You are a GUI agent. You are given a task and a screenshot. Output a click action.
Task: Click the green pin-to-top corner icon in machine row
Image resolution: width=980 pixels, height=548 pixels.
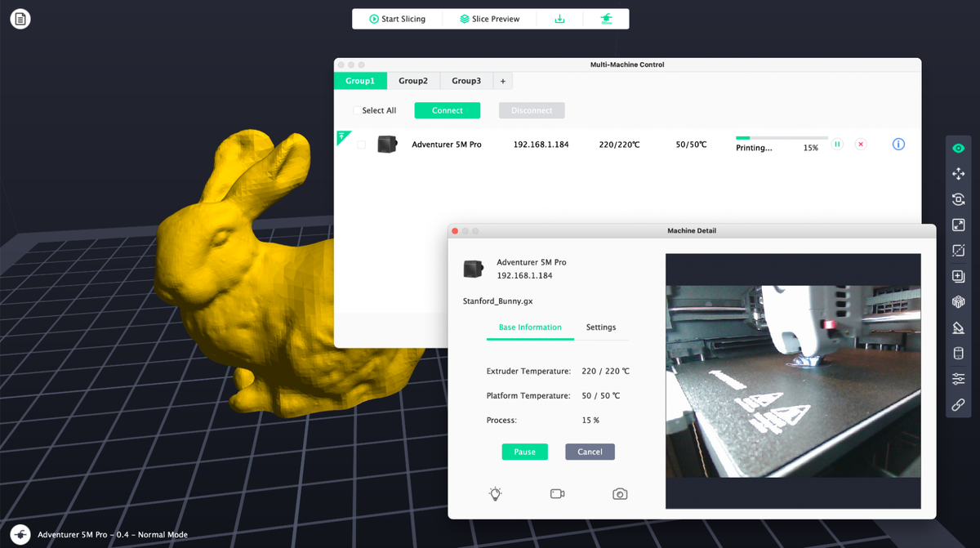pos(342,136)
